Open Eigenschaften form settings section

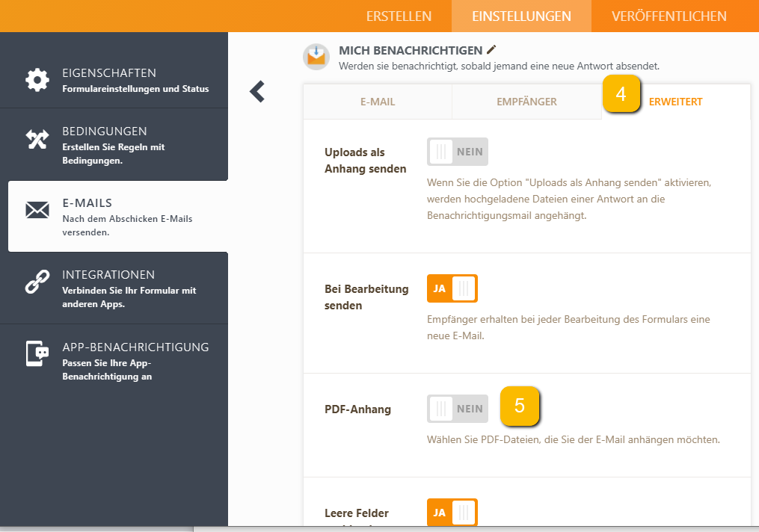click(114, 80)
